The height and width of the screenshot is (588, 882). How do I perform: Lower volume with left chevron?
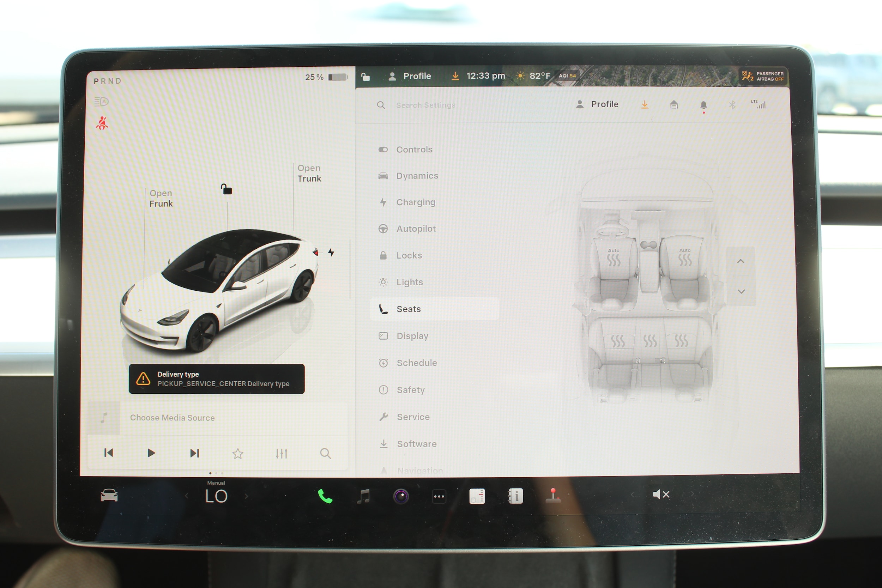click(632, 494)
